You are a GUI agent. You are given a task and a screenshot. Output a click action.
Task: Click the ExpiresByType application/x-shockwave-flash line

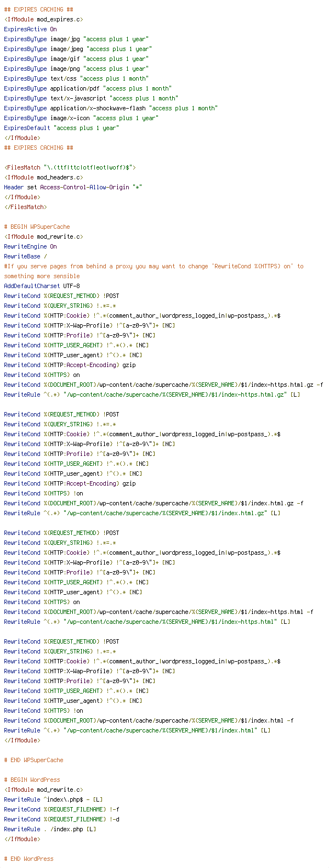pyautogui.click(x=111, y=108)
